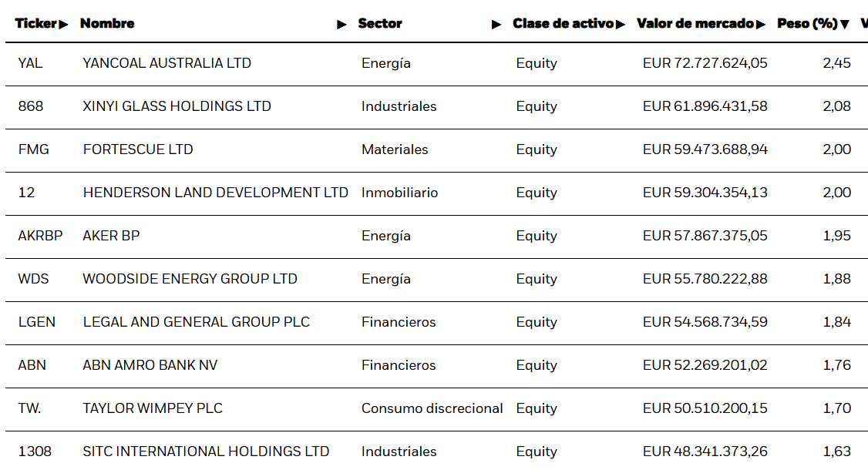
Task: Click HENDERSON LAND DEVELOPMENT LTD entry
Action: (x=215, y=193)
